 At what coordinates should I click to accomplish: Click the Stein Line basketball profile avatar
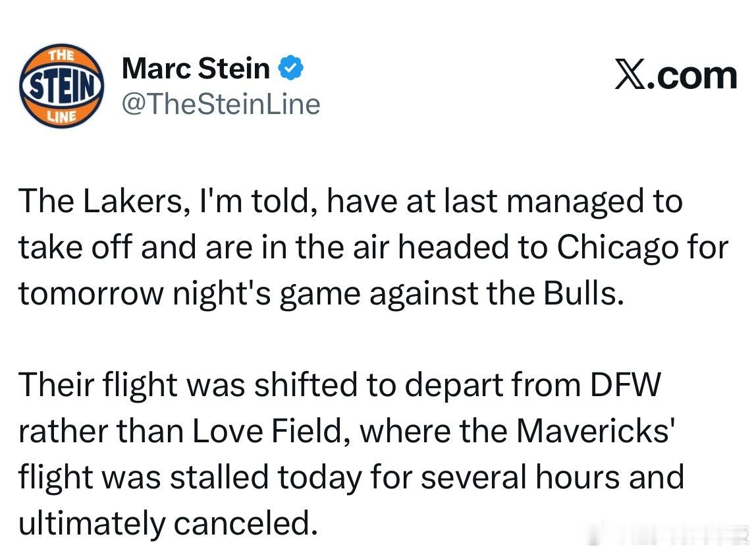pyautogui.click(x=62, y=86)
